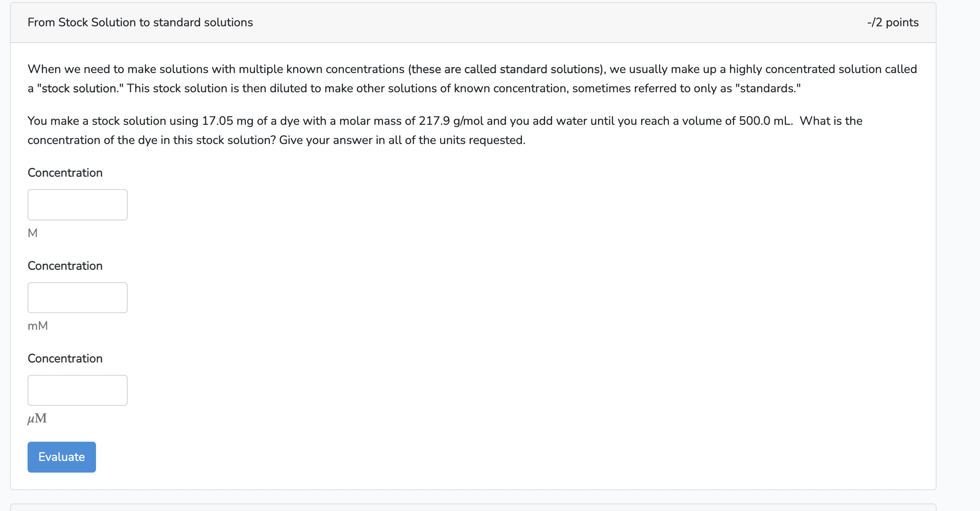Click the question title From Stock Solution
980x511 pixels.
pyautogui.click(x=140, y=22)
